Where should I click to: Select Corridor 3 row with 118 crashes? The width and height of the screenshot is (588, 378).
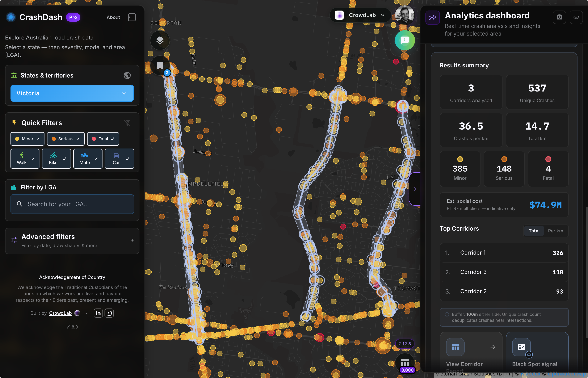504,272
